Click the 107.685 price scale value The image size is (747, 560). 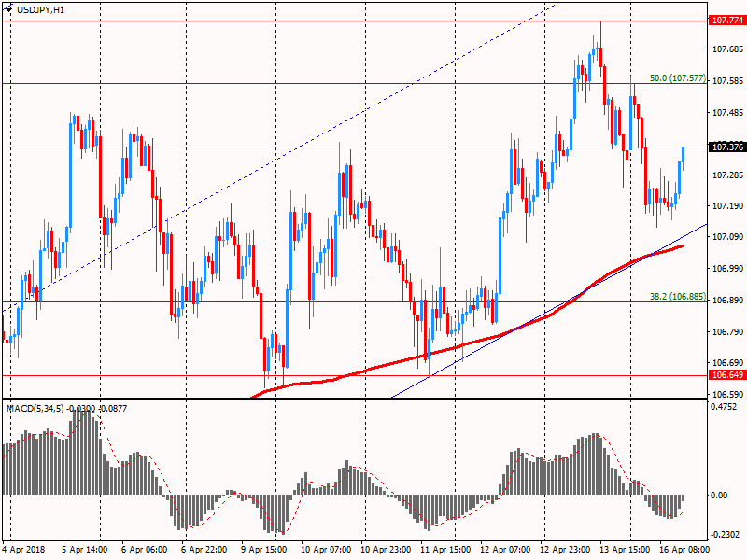coord(727,49)
